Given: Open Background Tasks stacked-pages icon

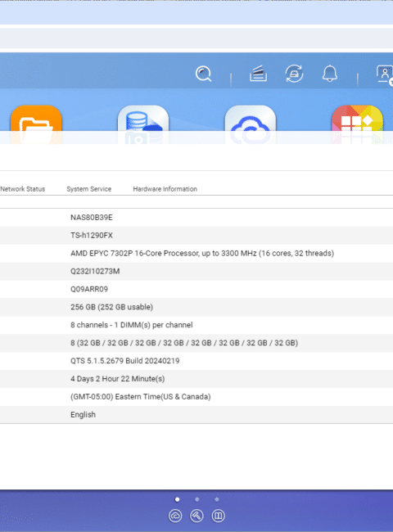Looking at the screenshot, I should coord(258,74).
